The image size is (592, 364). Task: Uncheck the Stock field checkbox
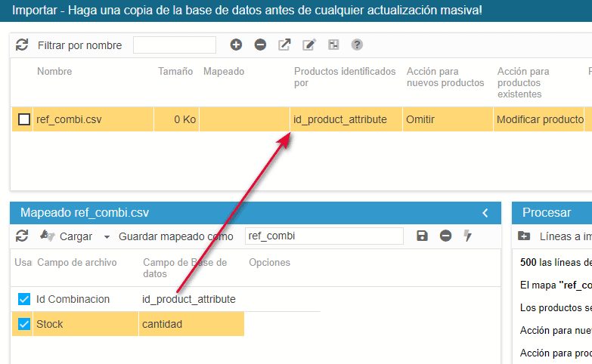[24, 324]
